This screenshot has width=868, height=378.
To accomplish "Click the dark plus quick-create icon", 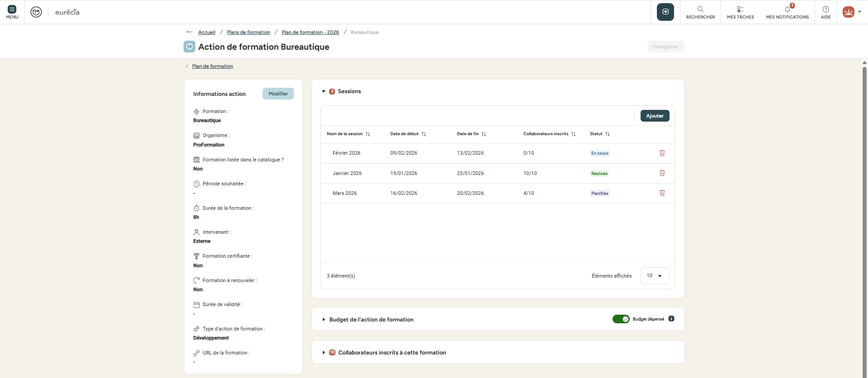I will coord(665,12).
